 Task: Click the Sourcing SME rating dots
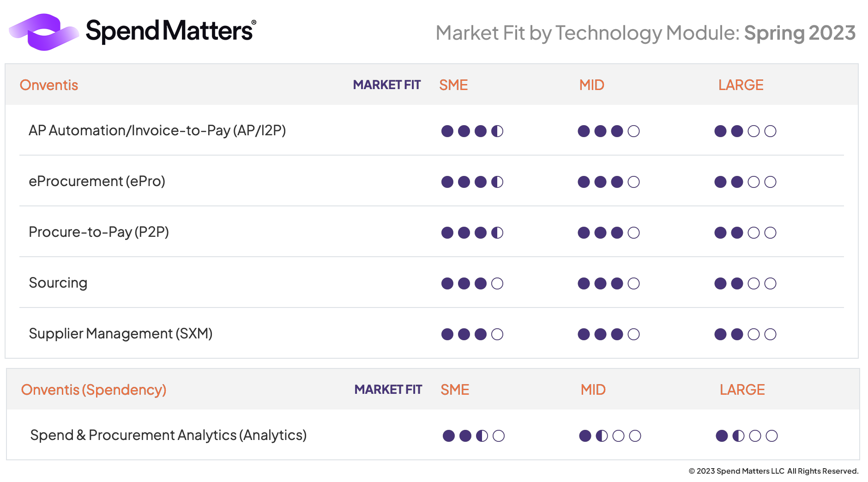[x=472, y=283]
